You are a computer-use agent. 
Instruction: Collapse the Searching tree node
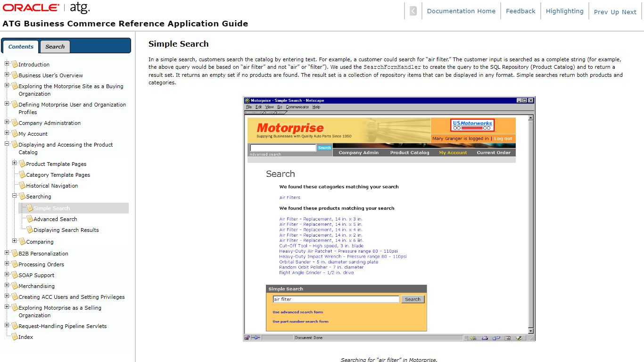(x=15, y=196)
